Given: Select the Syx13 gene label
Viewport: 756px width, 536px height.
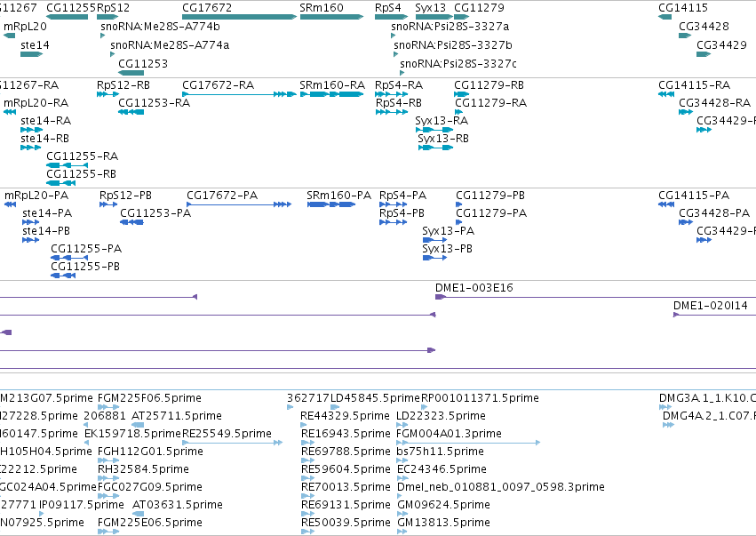Looking at the screenshot, I should (431, 8).
